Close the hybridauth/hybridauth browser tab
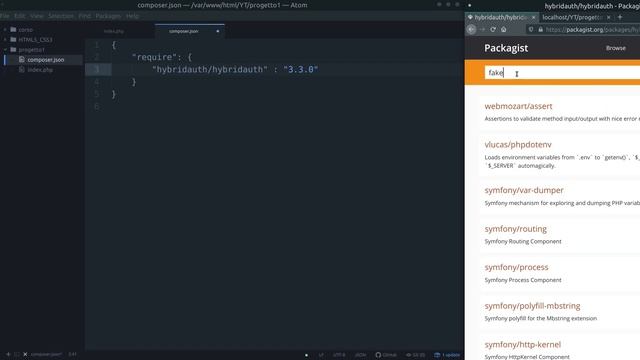The width and height of the screenshot is (640, 360). (x=533, y=18)
